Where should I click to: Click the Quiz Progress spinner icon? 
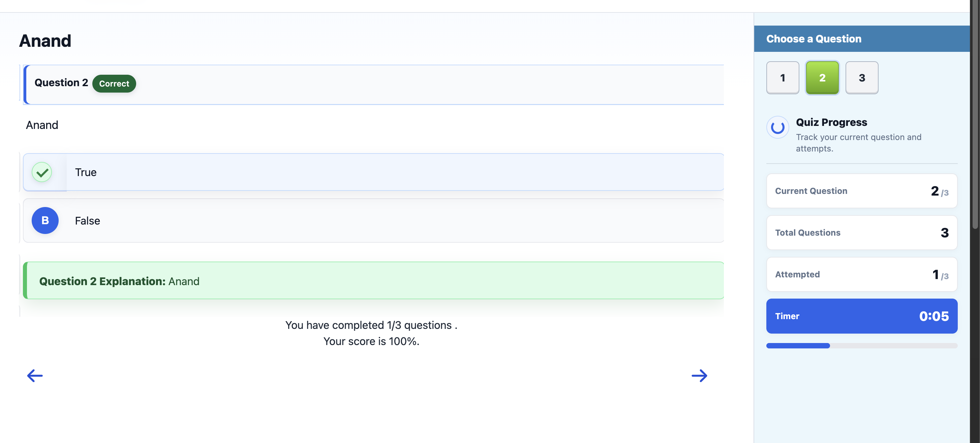777,127
